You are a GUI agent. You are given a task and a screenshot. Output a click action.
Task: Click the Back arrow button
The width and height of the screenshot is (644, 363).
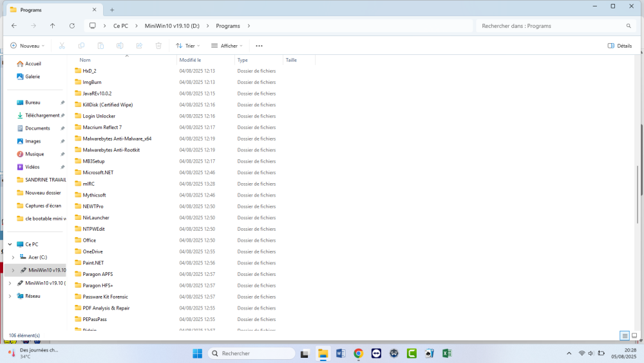click(x=14, y=26)
